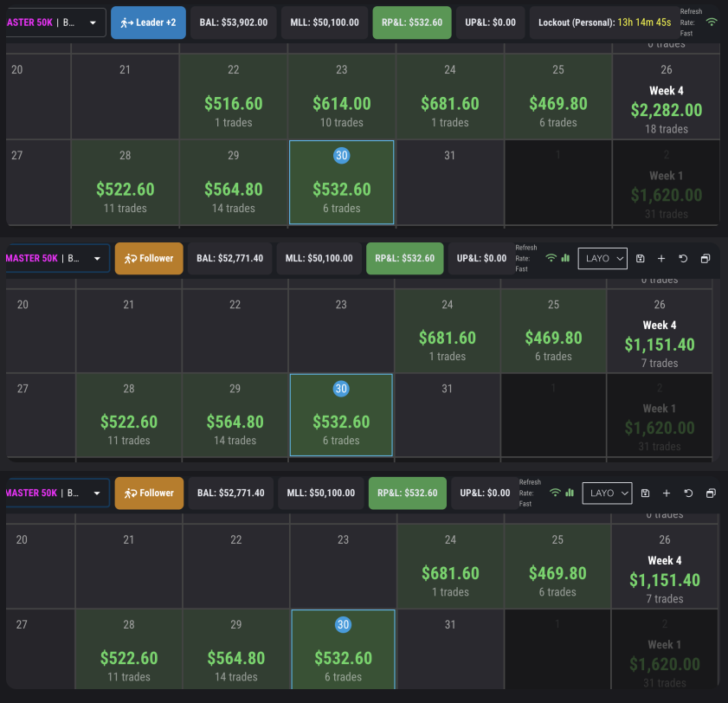Click the reset undo-arrow icon in the bottom Follower panel
This screenshot has height=703, width=728.
[x=688, y=493]
